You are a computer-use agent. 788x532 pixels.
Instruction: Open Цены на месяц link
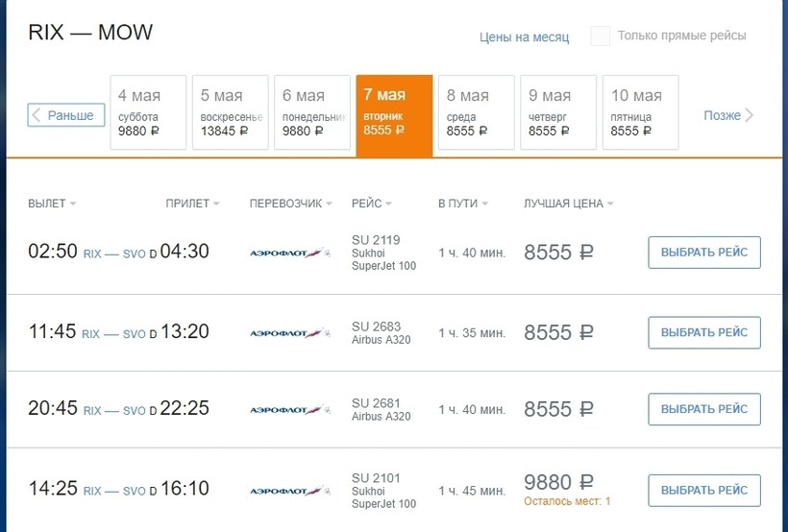(x=524, y=37)
